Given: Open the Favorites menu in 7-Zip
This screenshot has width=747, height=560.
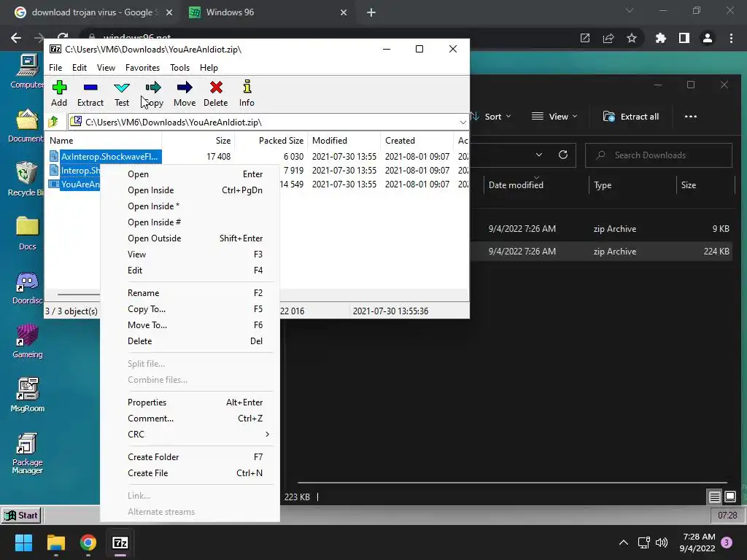Looking at the screenshot, I should coord(142,68).
